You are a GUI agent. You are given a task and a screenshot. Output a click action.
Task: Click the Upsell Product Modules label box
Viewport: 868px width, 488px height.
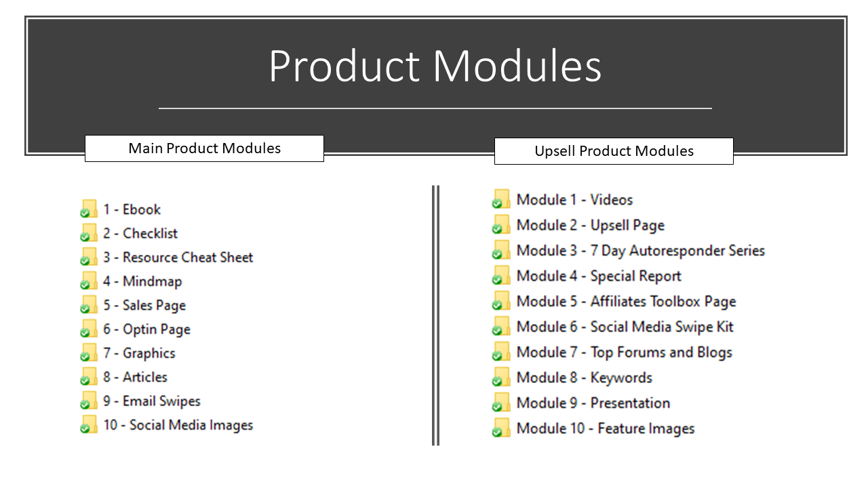click(x=614, y=151)
